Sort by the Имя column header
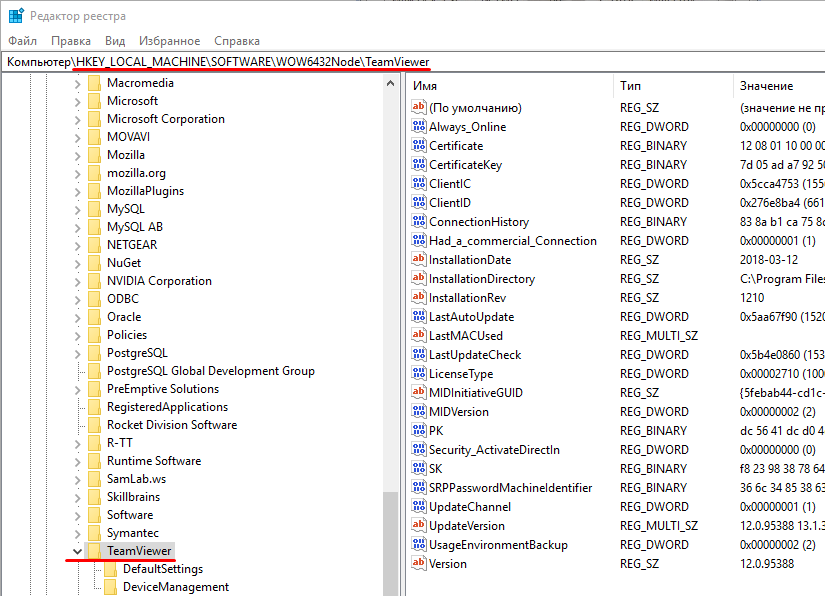 [510, 86]
